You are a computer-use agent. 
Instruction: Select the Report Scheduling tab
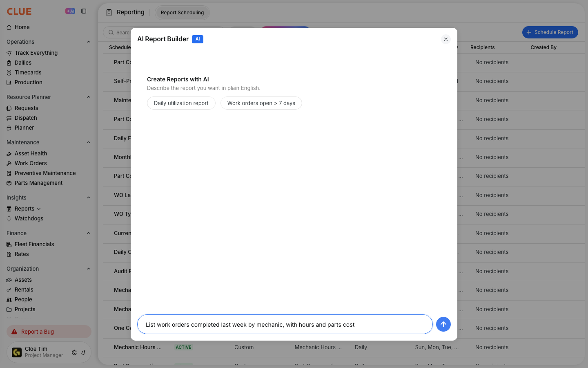click(x=182, y=13)
